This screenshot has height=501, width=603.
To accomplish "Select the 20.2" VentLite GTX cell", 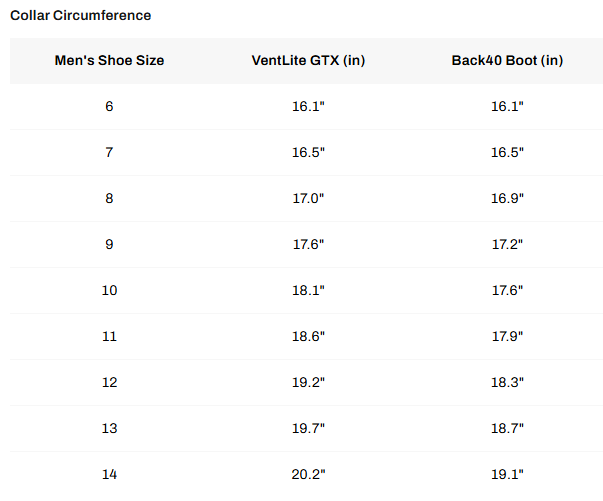I will 308,474.
